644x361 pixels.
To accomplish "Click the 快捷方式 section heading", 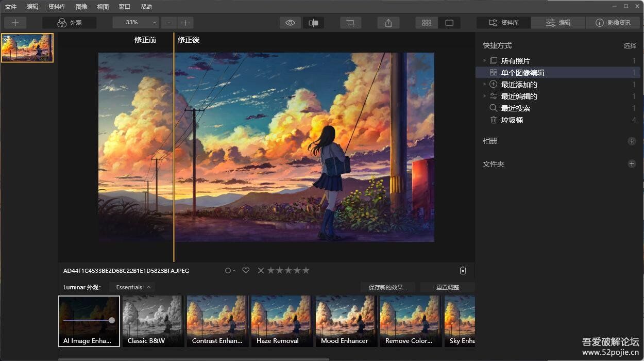I will tap(497, 45).
